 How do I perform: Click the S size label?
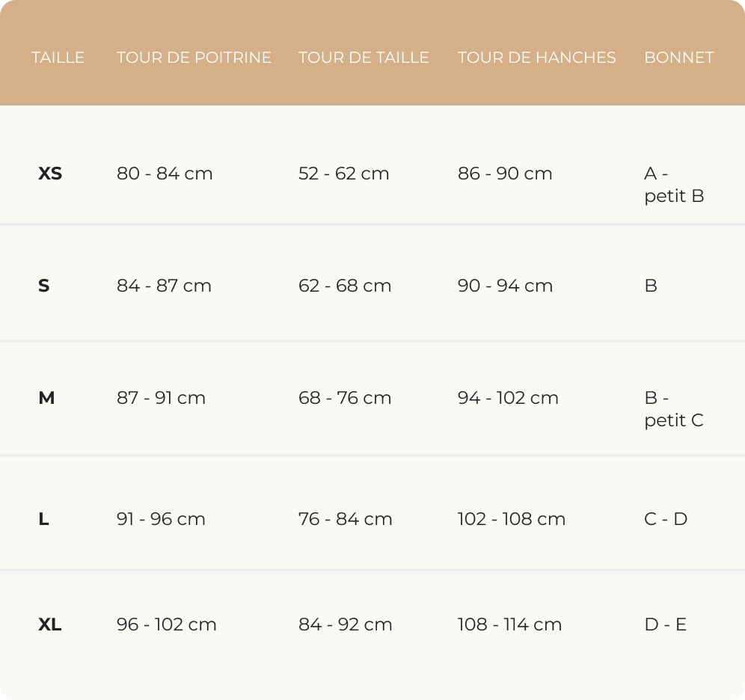pyautogui.click(x=43, y=286)
